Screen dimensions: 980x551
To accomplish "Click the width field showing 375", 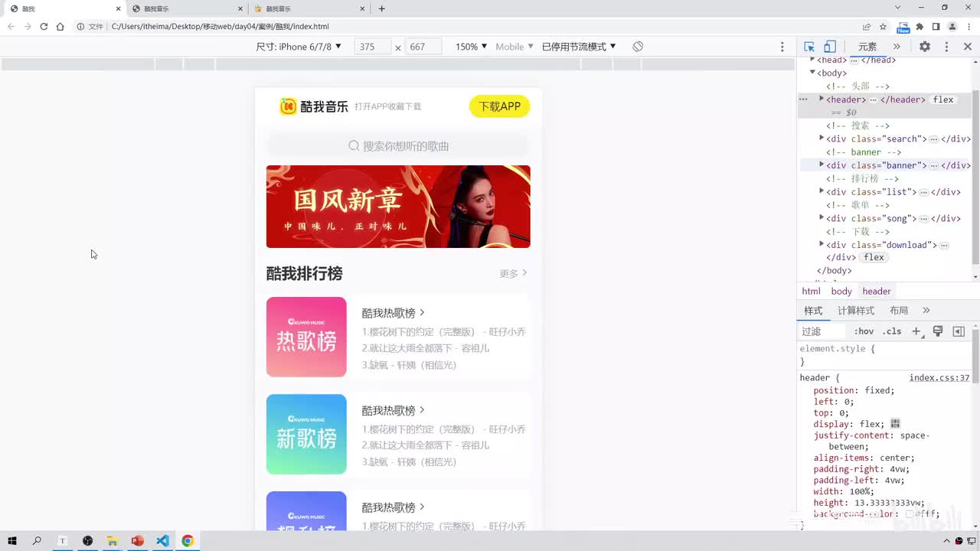I will coord(373,47).
